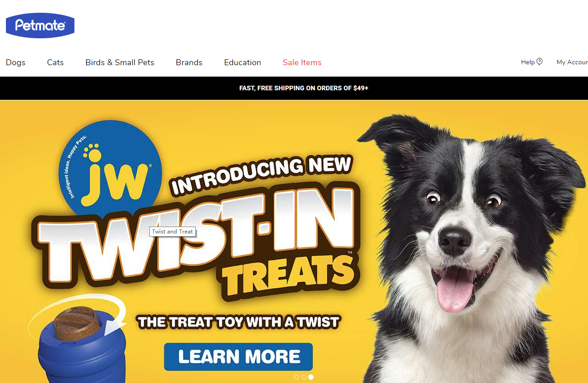Image resolution: width=588 pixels, height=383 pixels.
Task: Select the first carousel slide dot
Action: tap(297, 377)
